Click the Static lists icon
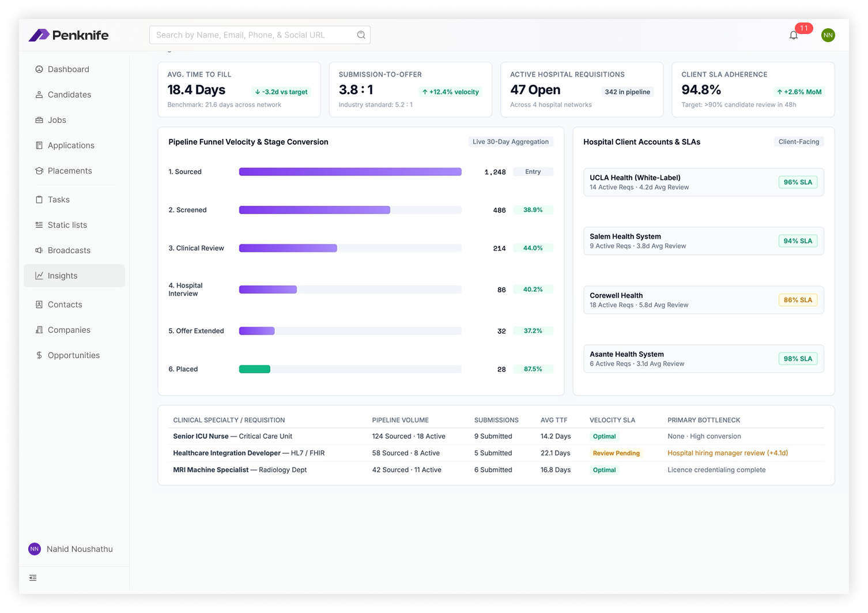Image resolution: width=868 pixels, height=613 pixels. 39,225
